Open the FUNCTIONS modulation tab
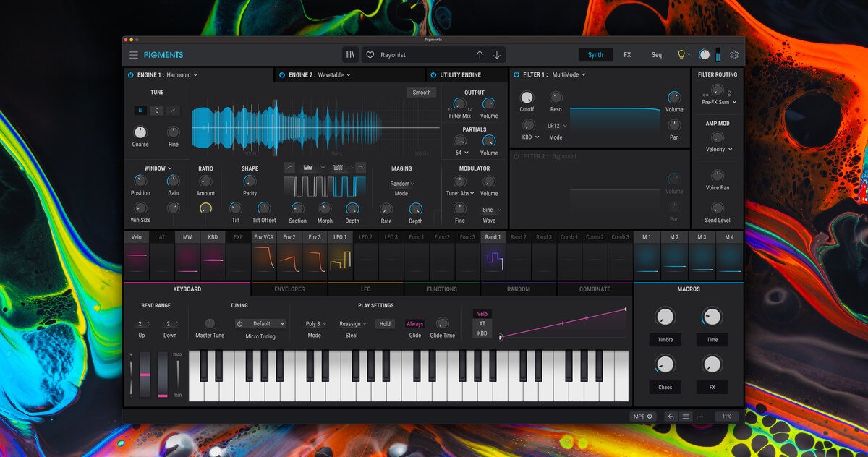Viewport: 868px width, 457px height. point(442,289)
